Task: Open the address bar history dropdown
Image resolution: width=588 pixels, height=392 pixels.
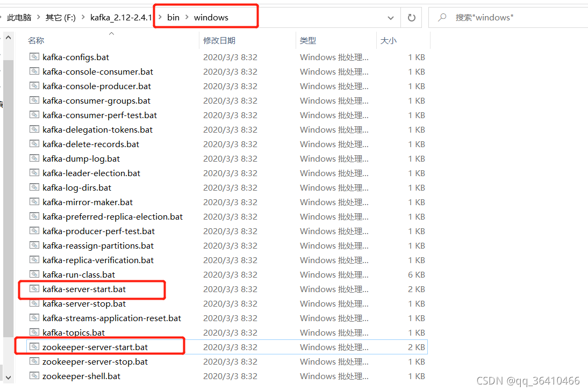Action: click(x=390, y=18)
